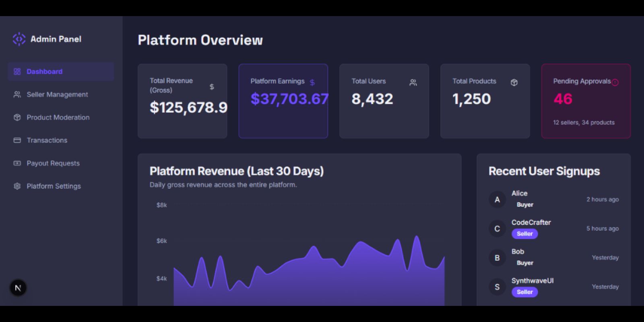This screenshot has height=322, width=644.
Task: Click the Next.js dev indicator badge
Action: (x=18, y=288)
